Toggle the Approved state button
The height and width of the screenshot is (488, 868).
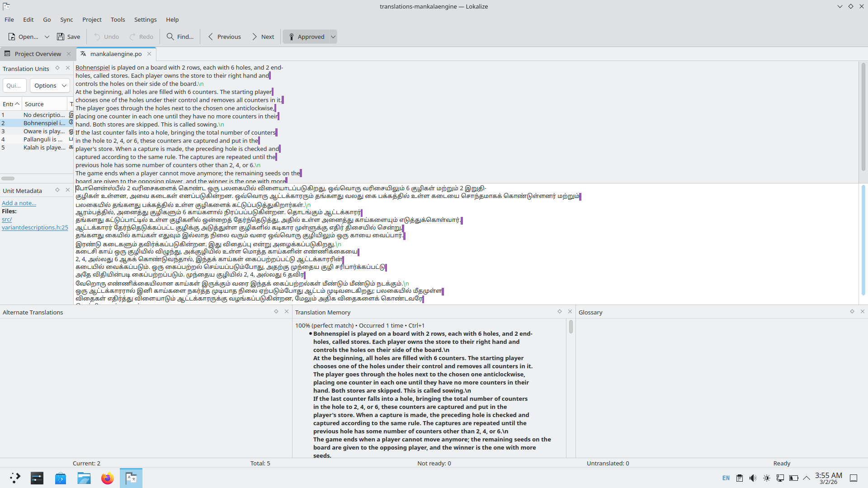(307, 37)
